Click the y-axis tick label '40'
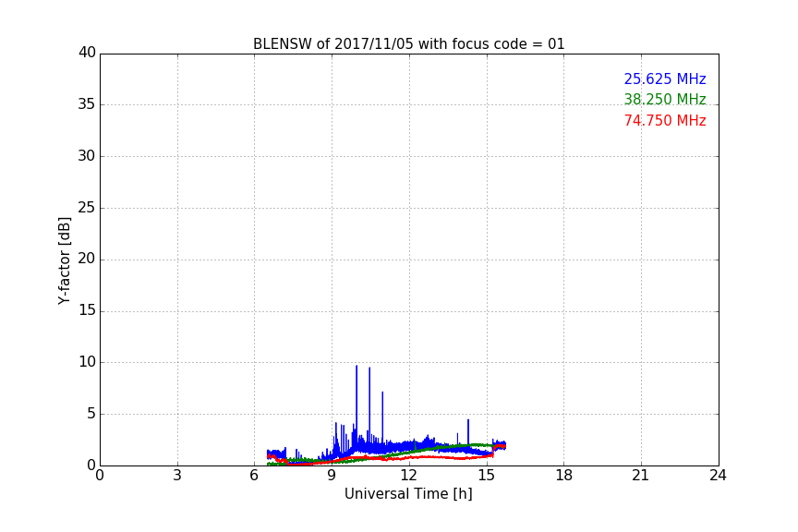This screenshot has width=798, height=532. pyautogui.click(x=87, y=53)
